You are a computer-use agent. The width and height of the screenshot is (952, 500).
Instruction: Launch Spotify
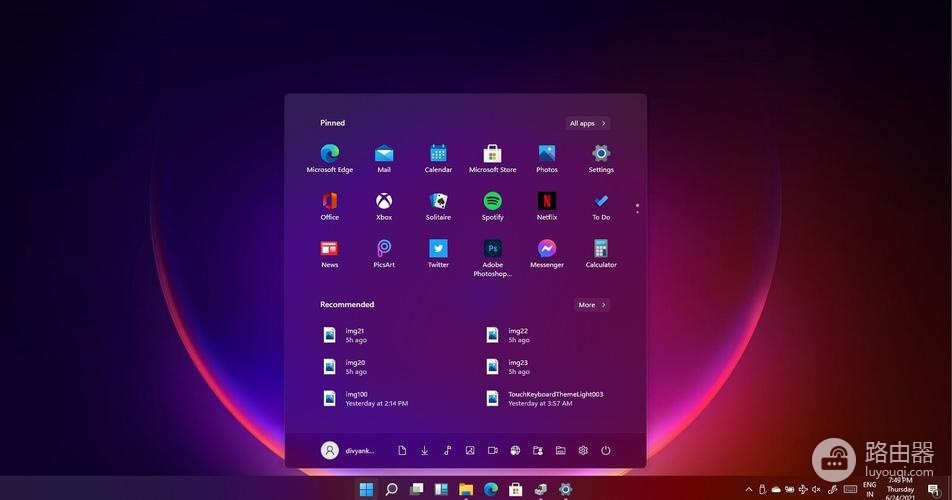[492, 206]
